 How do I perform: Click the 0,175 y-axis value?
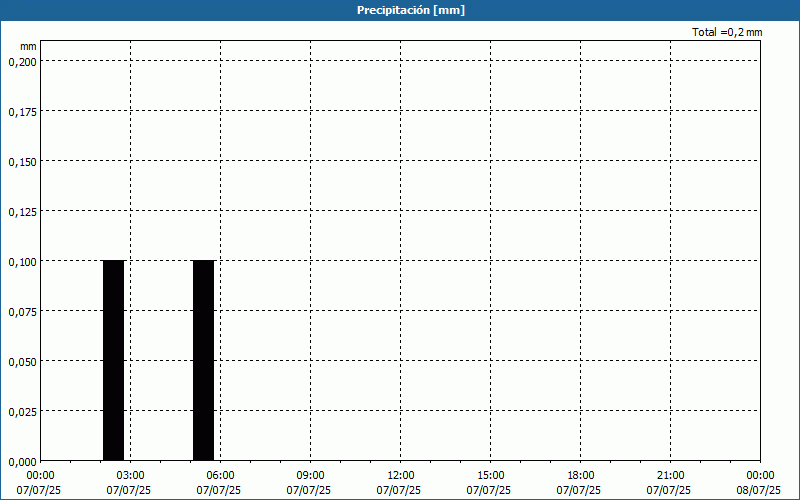click(23, 112)
